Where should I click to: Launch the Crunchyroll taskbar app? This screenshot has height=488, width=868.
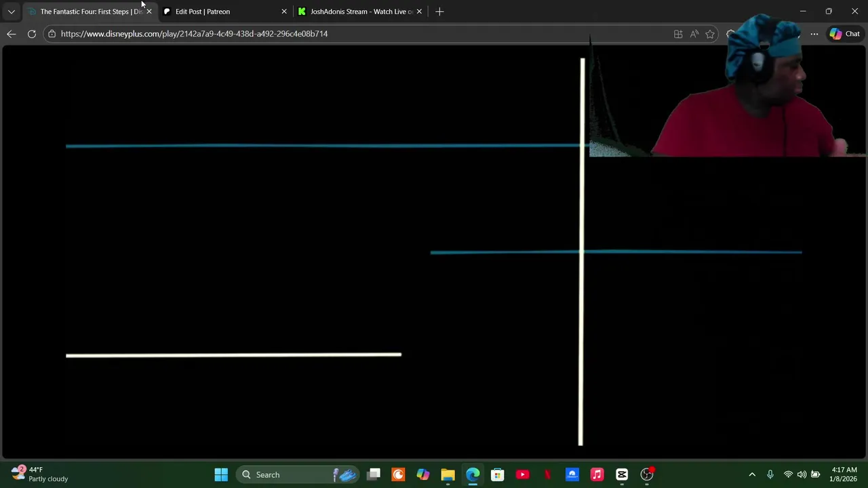click(x=398, y=474)
